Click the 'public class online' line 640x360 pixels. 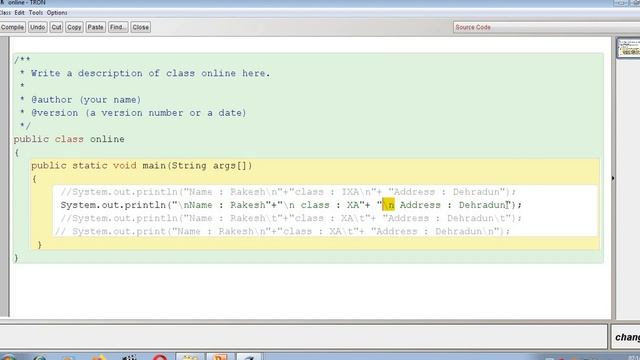tap(69, 139)
